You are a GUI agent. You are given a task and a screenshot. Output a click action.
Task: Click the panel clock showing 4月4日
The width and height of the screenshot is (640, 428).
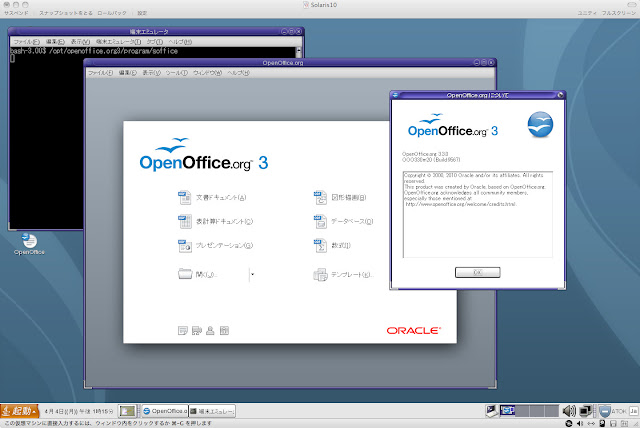[79, 411]
